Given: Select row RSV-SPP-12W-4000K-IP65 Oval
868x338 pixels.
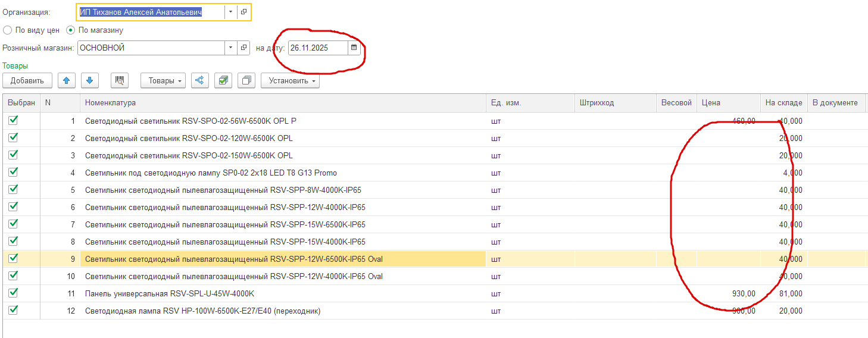Looking at the screenshot, I should tap(434, 276).
